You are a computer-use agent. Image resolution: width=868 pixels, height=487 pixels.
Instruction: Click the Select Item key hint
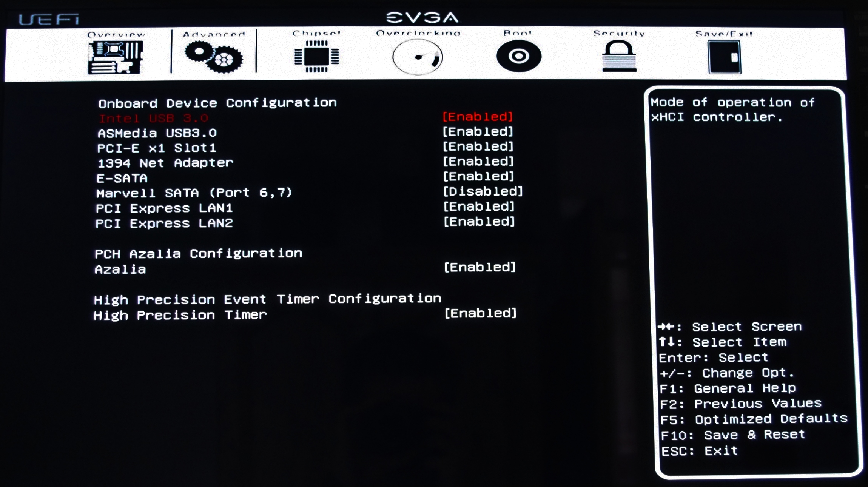(x=723, y=342)
